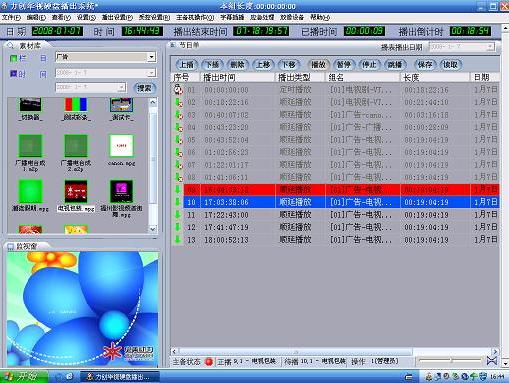Image resolution: width=509 pixels, height=383 pixels.
Task: Click the blue bow-tie icon beside slider
Action: point(492,361)
